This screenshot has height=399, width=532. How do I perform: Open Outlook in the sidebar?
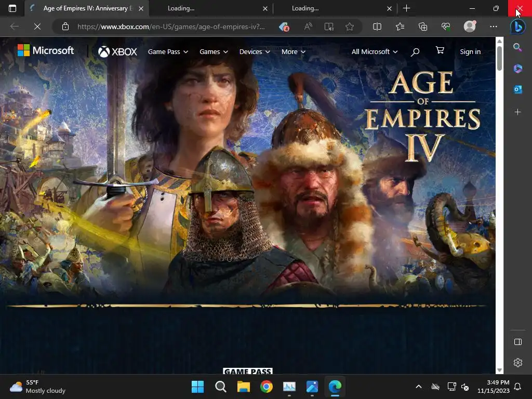[517, 89]
